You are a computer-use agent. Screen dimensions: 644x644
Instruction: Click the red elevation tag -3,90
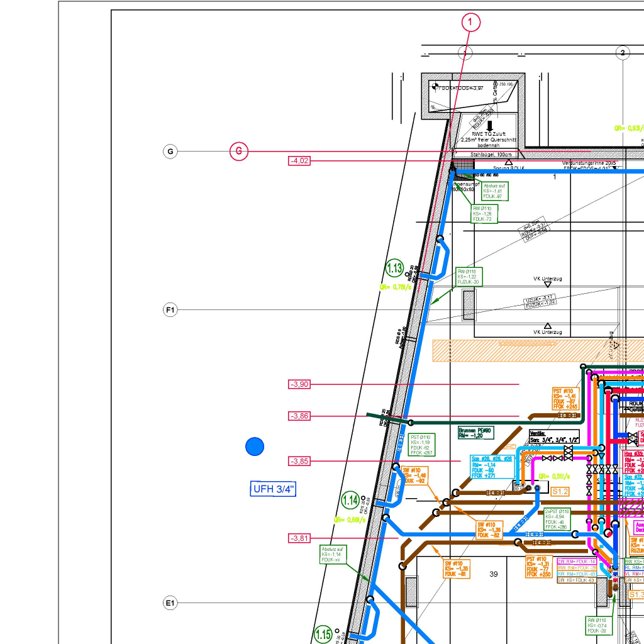coord(299,384)
